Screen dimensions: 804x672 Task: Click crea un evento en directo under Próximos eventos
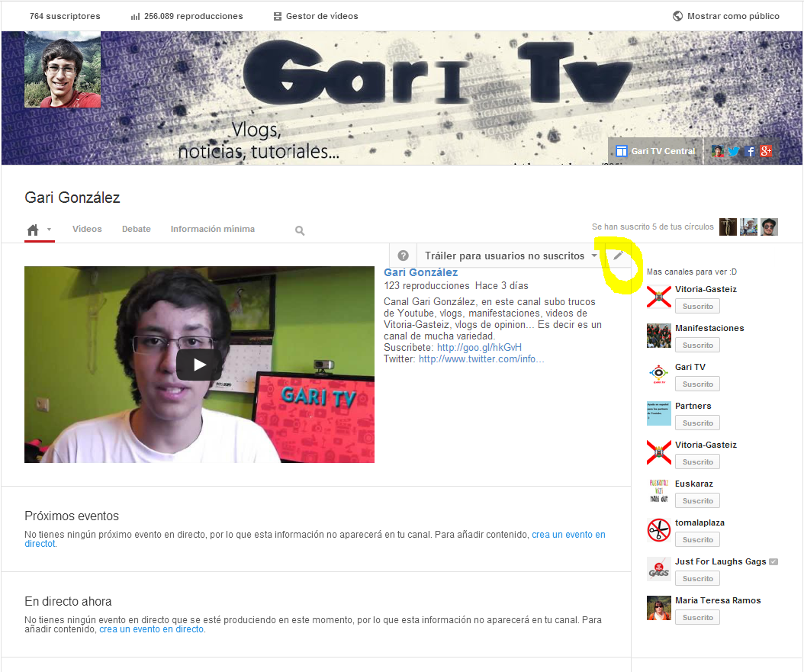click(568, 535)
